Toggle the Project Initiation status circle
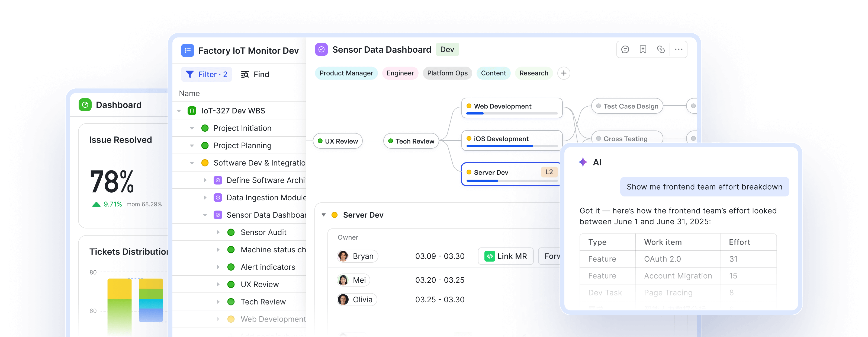Screen dimensions: 868x337 coord(205,128)
